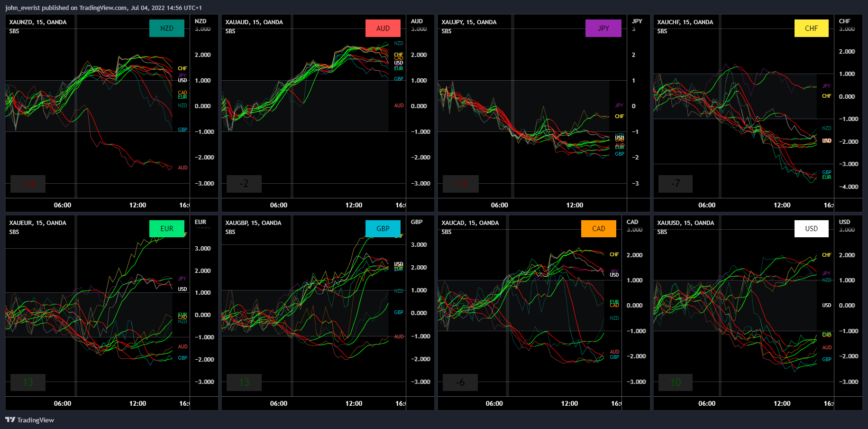
Task: Click the -11 score box in XAUJPY chart
Action: tap(461, 184)
